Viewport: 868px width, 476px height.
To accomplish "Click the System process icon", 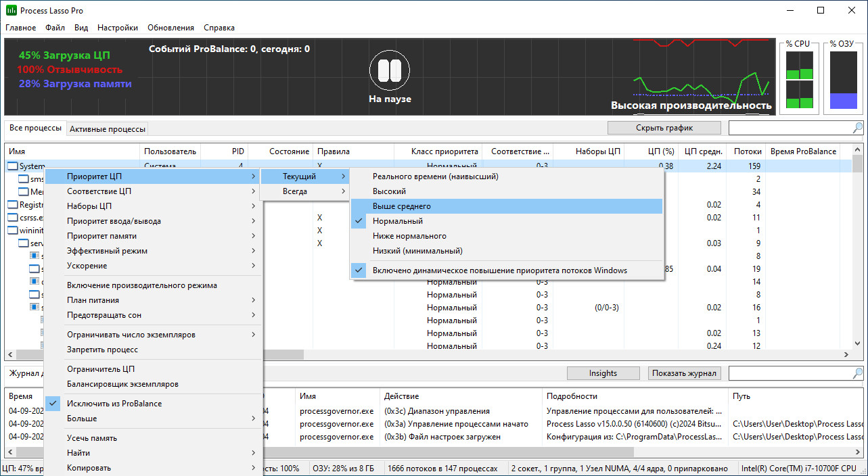I will [13, 166].
